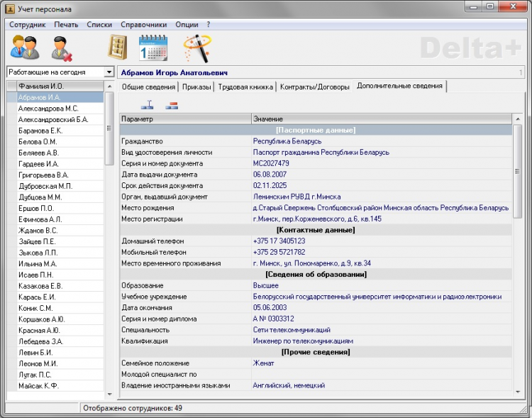The height and width of the screenshot is (418, 532).
Task: Switch to the Трудовая книжка tab
Action: [245, 87]
